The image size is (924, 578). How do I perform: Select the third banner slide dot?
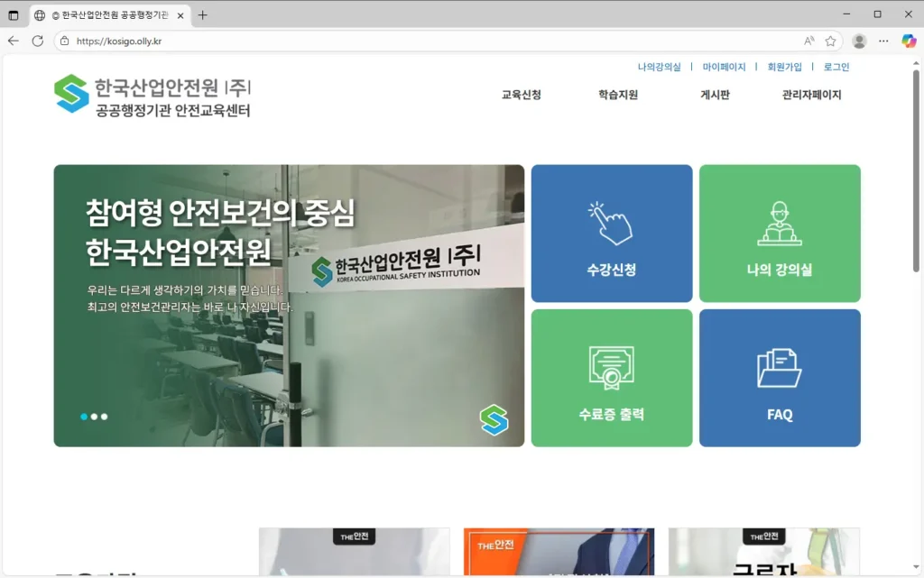pos(104,417)
